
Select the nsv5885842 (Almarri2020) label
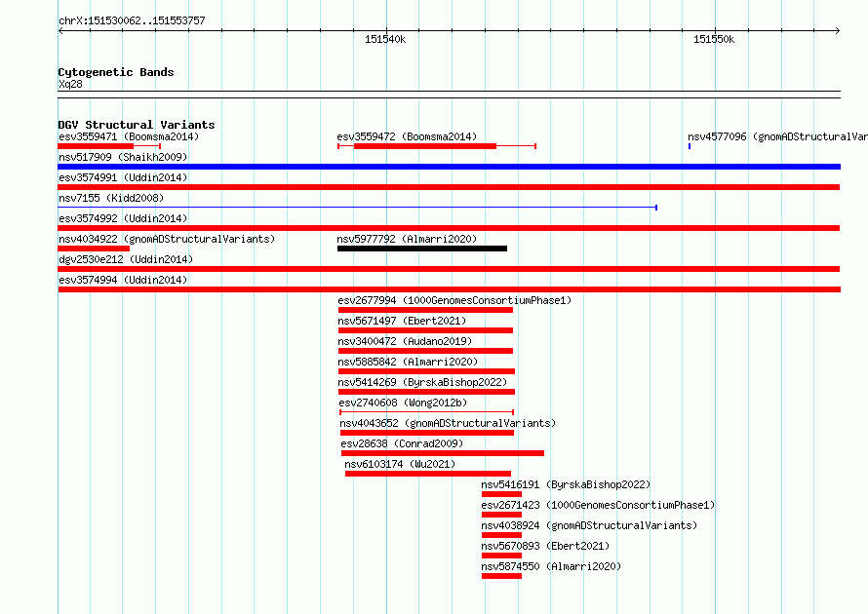tap(408, 362)
